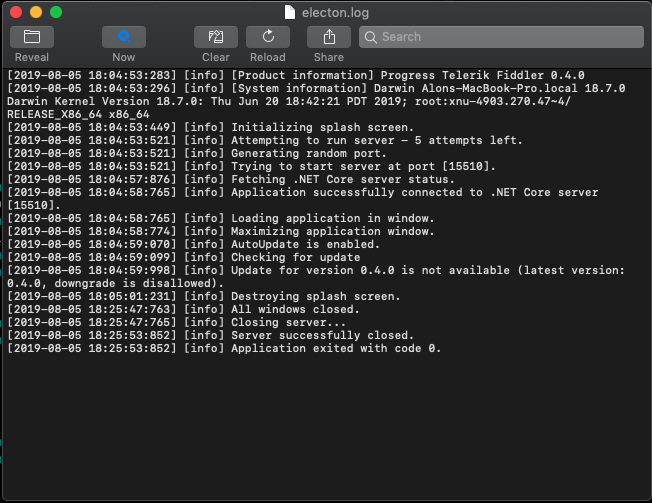Click the document icon beside electon.log title
The height and width of the screenshot is (503, 652).
coord(290,12)
